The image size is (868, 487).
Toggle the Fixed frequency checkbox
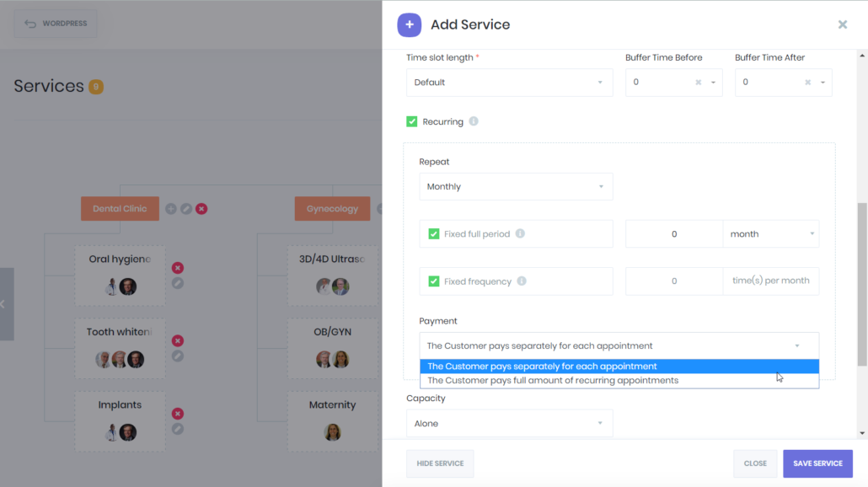click(x=433, y=281)
